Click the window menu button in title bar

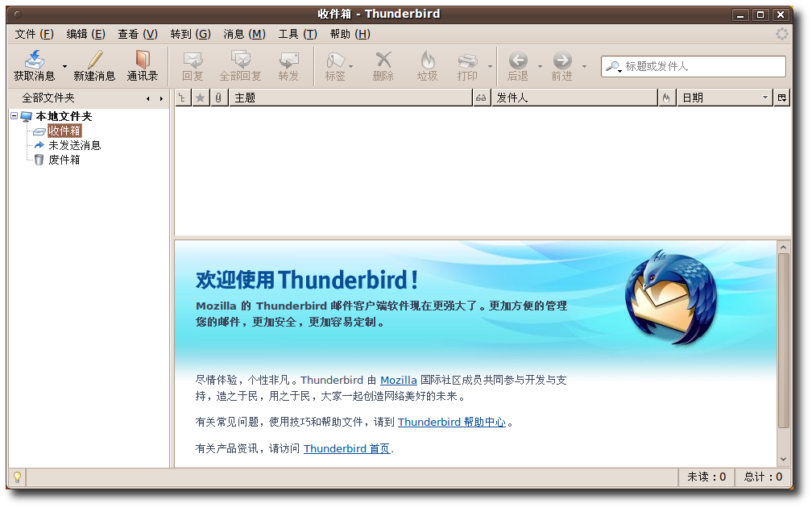point(18,15)
